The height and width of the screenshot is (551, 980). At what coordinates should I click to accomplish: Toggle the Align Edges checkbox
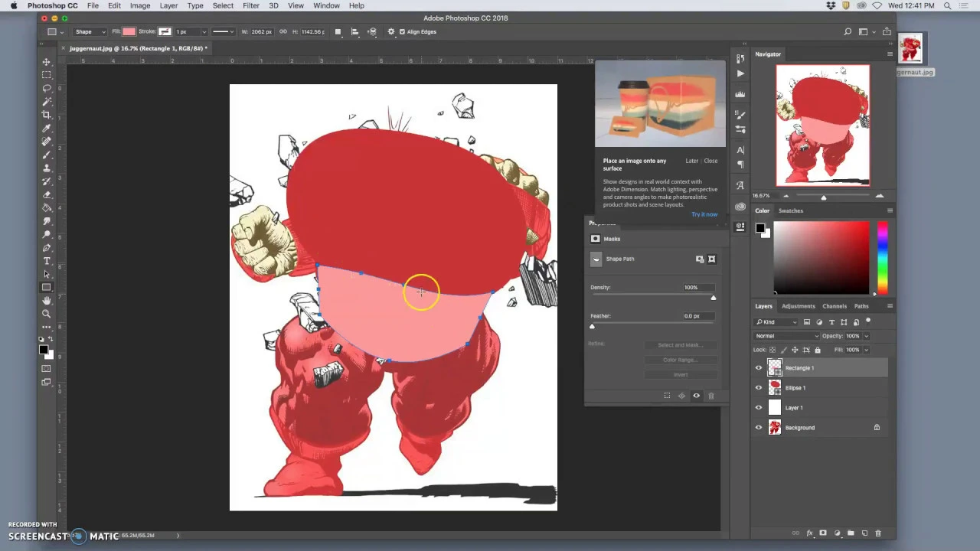(403, 32)
